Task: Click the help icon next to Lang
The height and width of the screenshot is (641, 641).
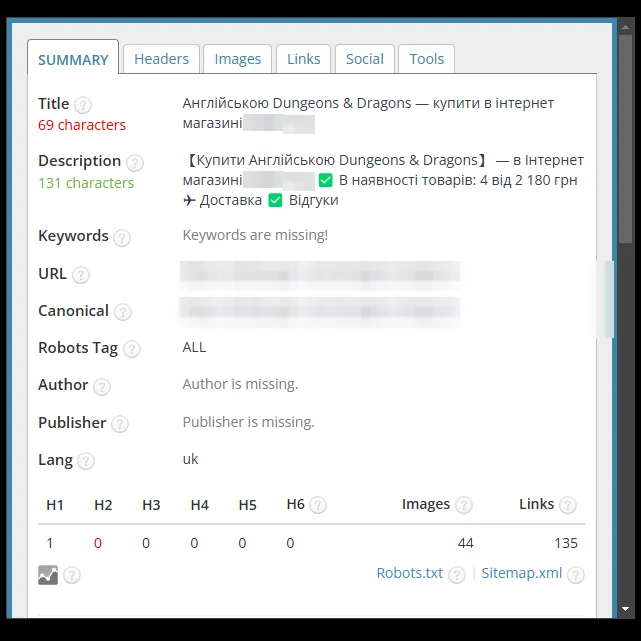Action: tap(86, 461)
